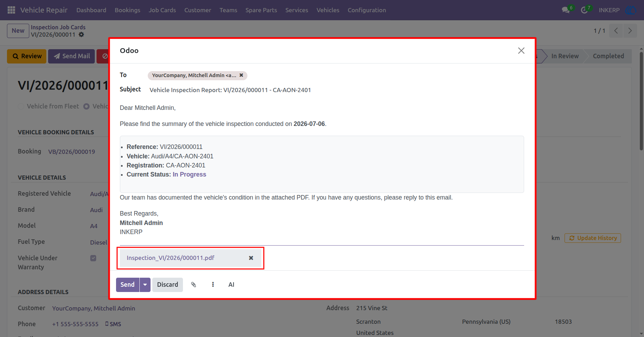Open the Services menu
The height and width of the screenshot is (337, 644).
coord(297,10)
